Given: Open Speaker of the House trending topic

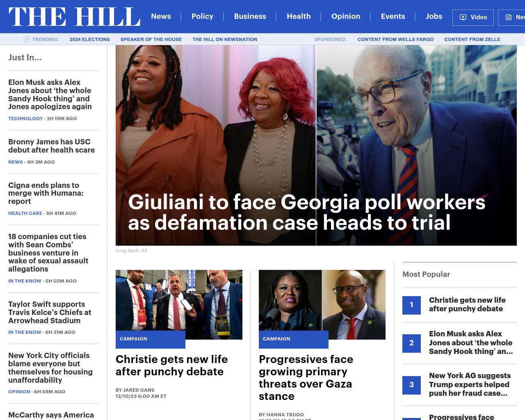Looking at the screenshot, I should pos(151,39).
